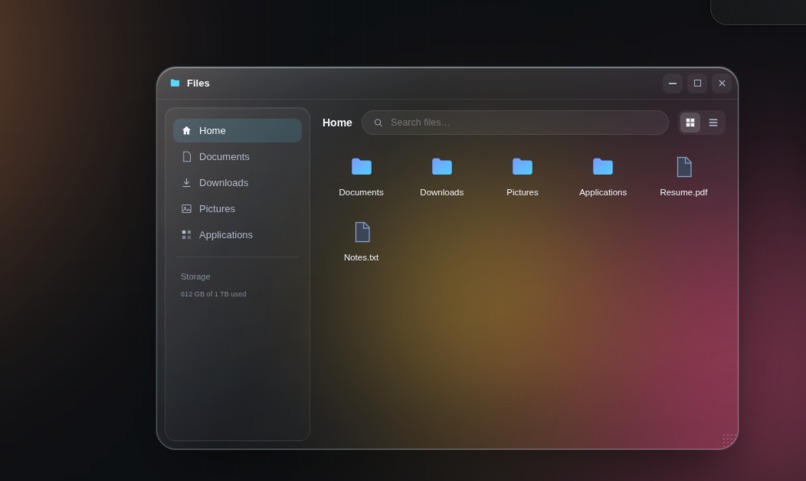Go to Applications in the sidebar
The width and height of the screenshot is (806, 481).
[237, 235]
